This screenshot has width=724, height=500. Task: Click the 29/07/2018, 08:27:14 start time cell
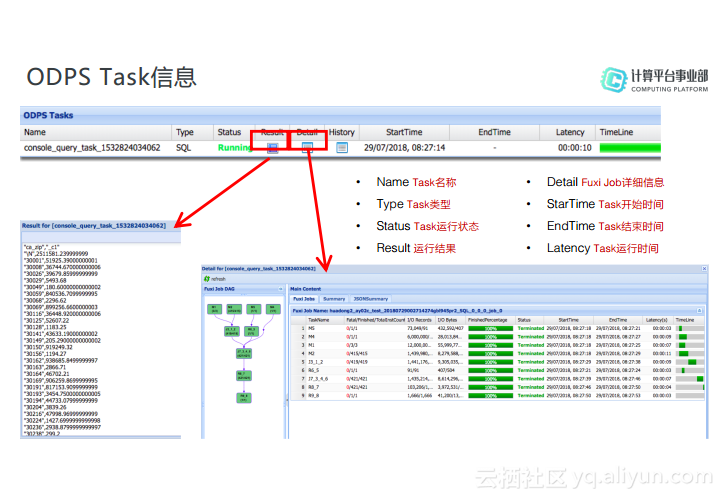click(x=404, y=148)
